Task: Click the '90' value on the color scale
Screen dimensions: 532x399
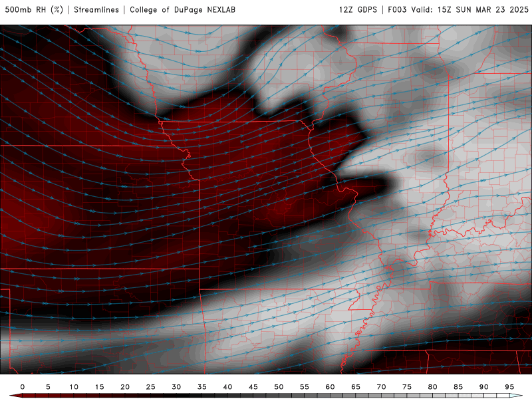Action: [484, 387]
